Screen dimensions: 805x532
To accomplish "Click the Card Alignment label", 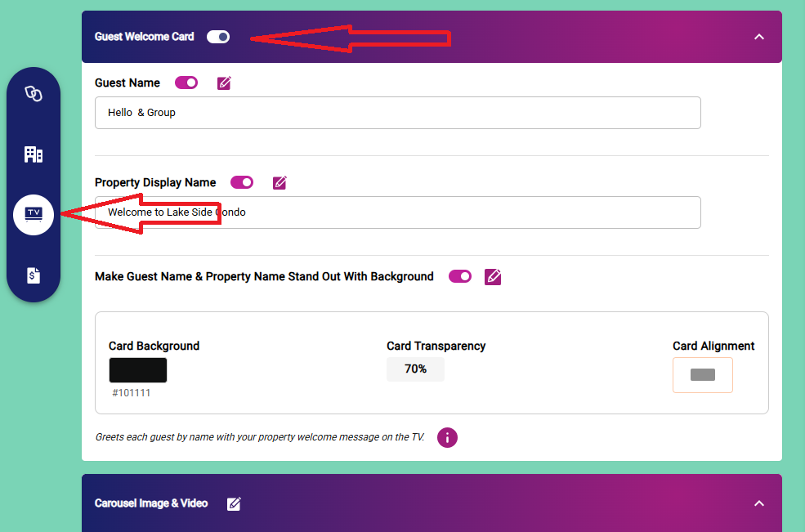I will click(x=713, y=346).
